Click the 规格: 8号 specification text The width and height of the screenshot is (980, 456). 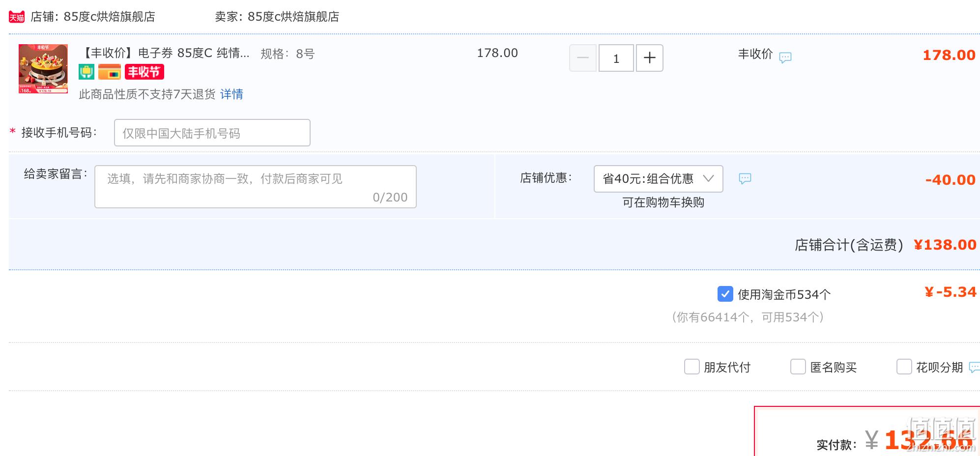288,54
